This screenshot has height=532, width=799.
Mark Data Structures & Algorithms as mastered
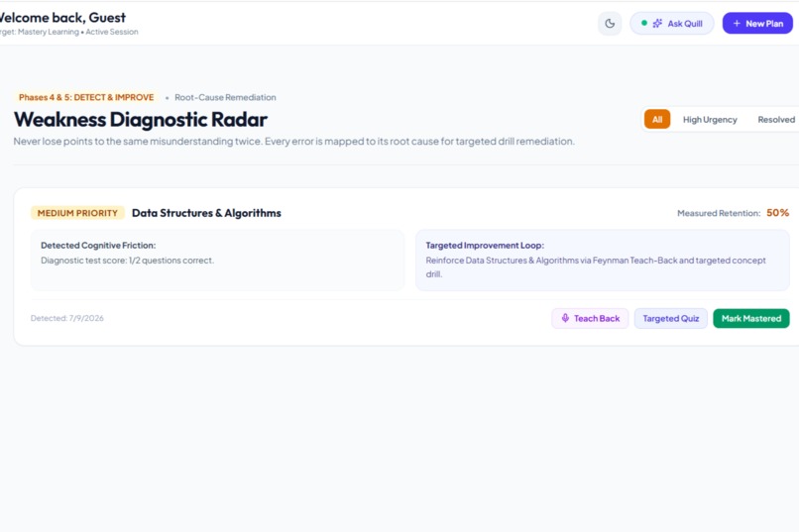(x=751, y=319)
